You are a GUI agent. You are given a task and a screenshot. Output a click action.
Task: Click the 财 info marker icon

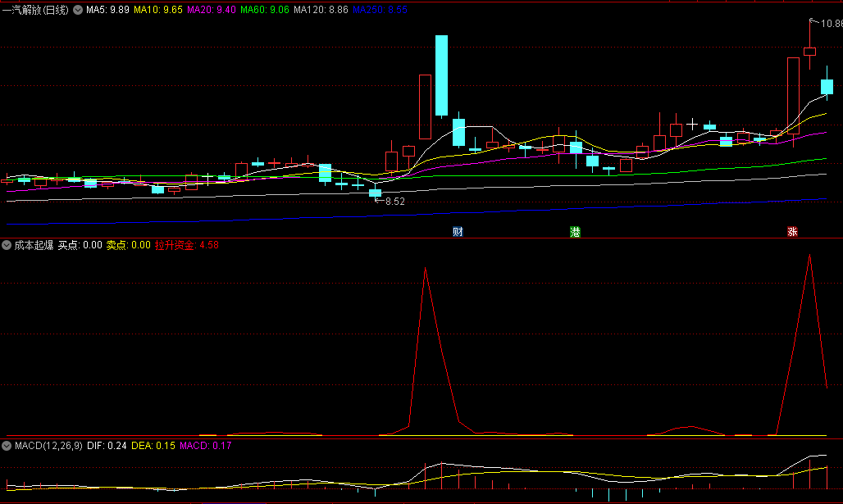coord(458,232)
